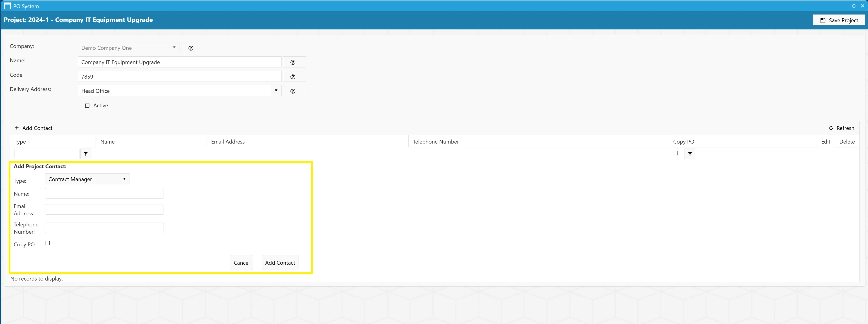Click the contact Name input field
The height and width of the screenshot is (324, 868).
[x=104, y=193]
